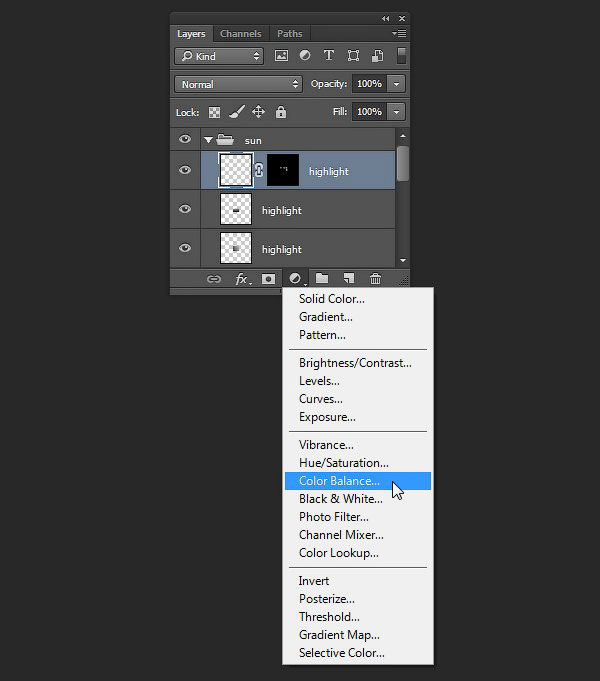Open the Kind filter dropdown
This screenshot has height=681, width=600.
pyautogui.click(x=219, y=56)
